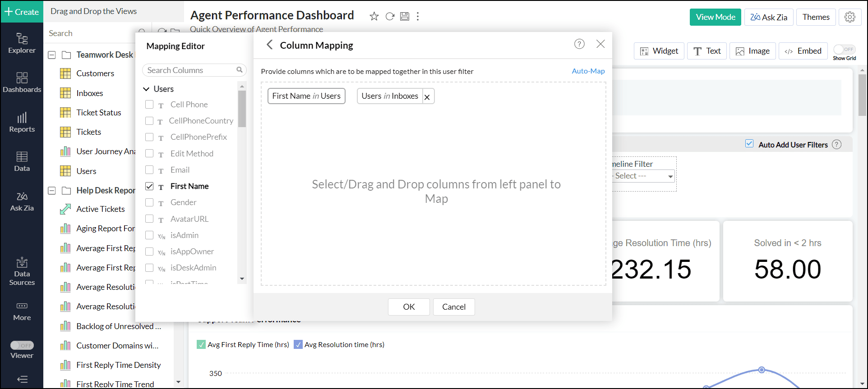Uncheck the First Name column checkbox
Screen dimensions: 868x389
[149, 186]
